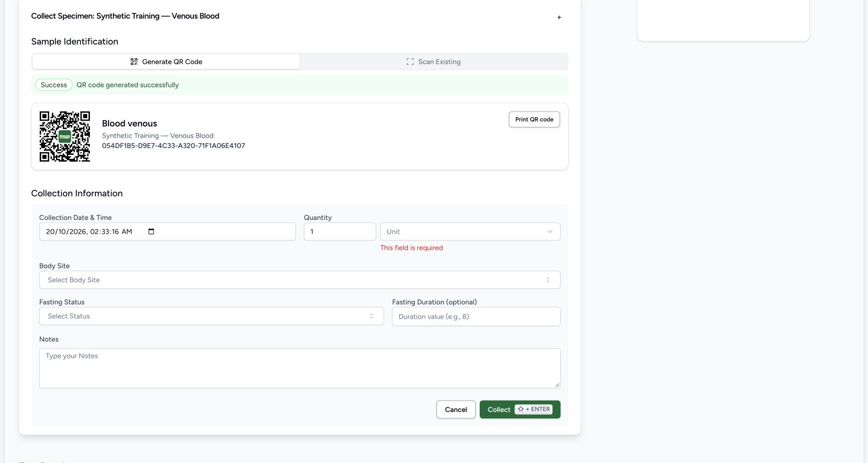Switch to the Scan Existing tab
This screenshot has height=463, width=868.
(x=433, y=62)
